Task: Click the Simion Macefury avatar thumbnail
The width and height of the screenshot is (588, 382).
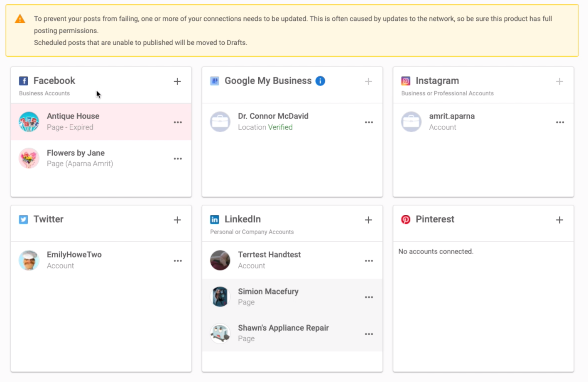Action: tap(220, 297)
